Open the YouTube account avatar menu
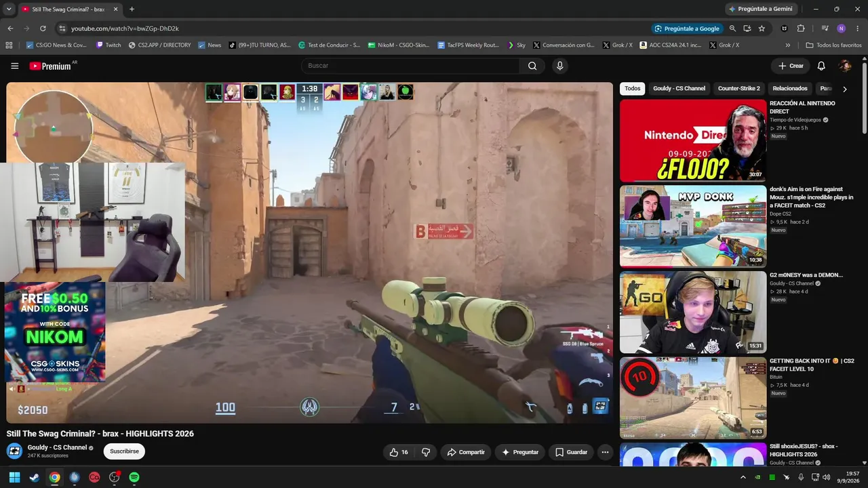The height and width of the screenshot is (488, 868). (845, 66)
